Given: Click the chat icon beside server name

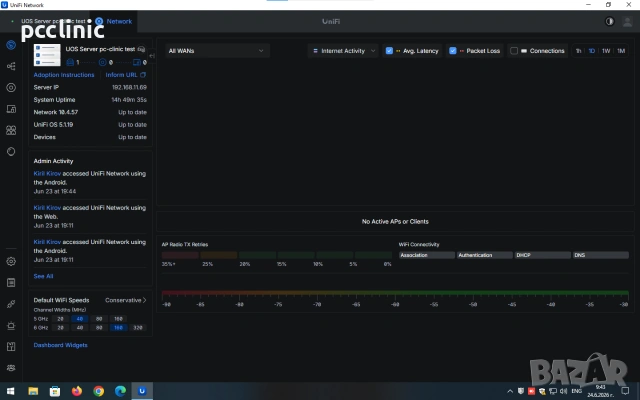Looking at the screenshot, I should tap(141, 49).
